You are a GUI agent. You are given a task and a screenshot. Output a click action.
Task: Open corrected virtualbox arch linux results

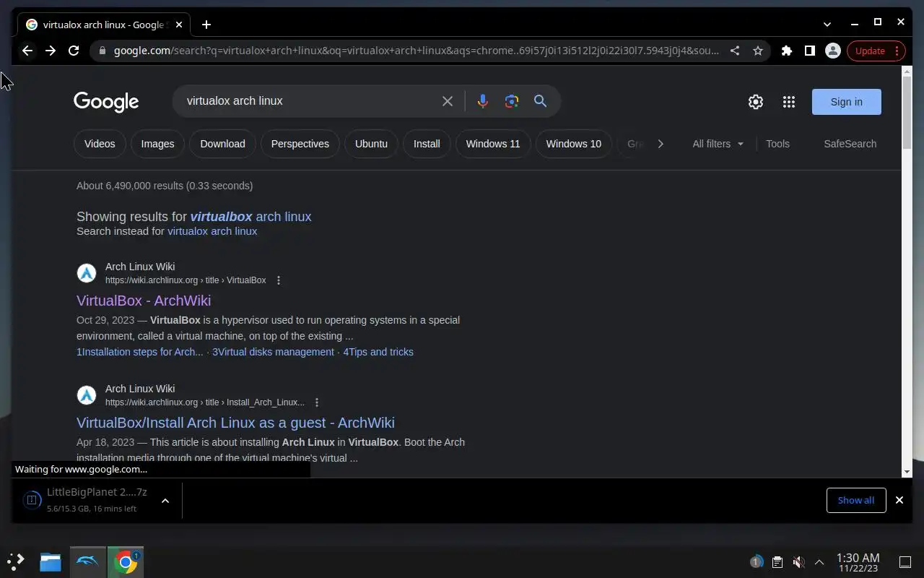[x=251, y=217]
